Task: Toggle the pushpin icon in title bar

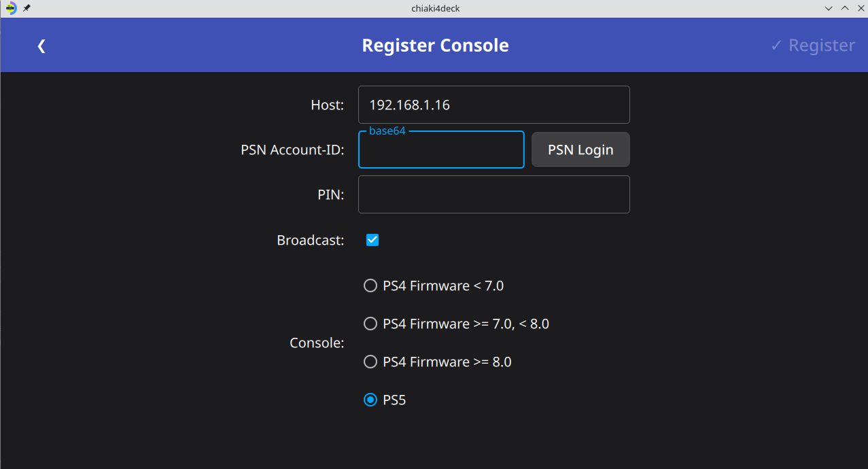Action: pos(27,8)
